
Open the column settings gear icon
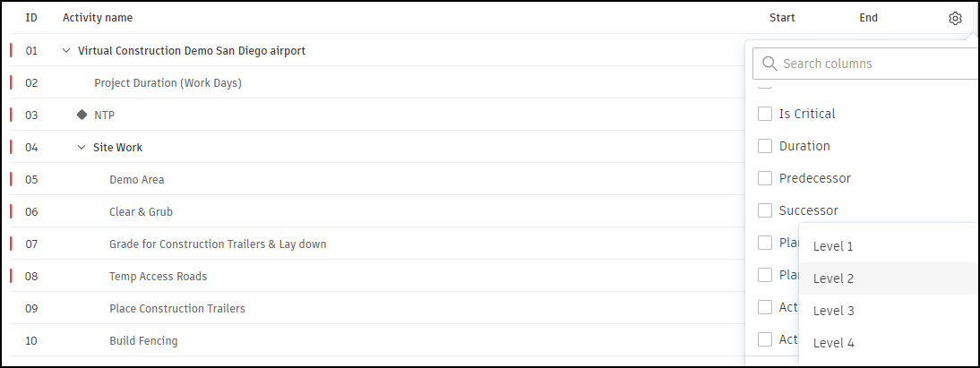click(x=955, y=18)
